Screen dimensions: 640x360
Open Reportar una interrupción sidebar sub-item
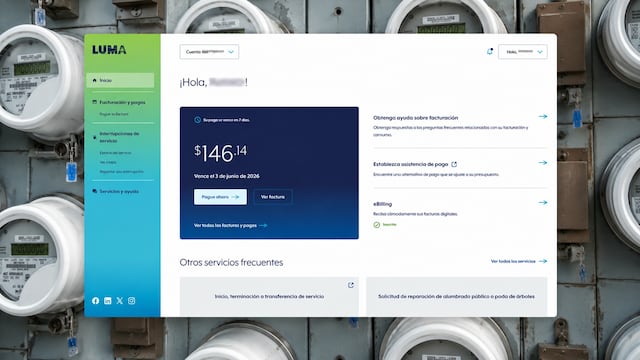pos(122,171)
